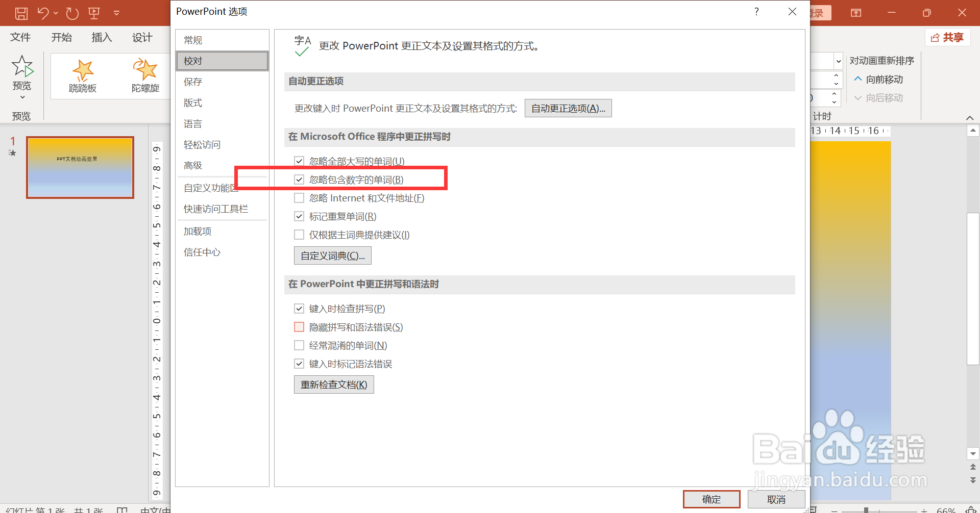980x513 pixels.
Task: Click the ribbon display options icon
Action: (x=856, y=13)
